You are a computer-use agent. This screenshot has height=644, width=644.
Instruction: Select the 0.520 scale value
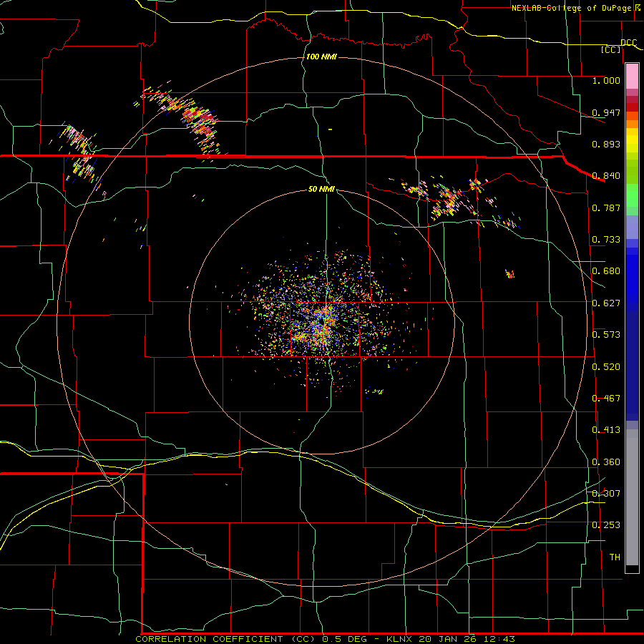pos(606,367)
